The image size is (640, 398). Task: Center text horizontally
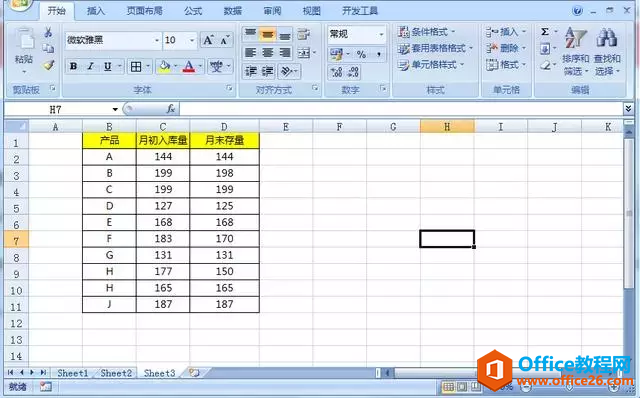(268, 53)
